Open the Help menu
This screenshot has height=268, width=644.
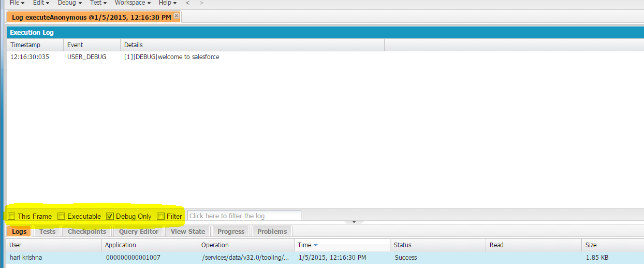[168, 3]
